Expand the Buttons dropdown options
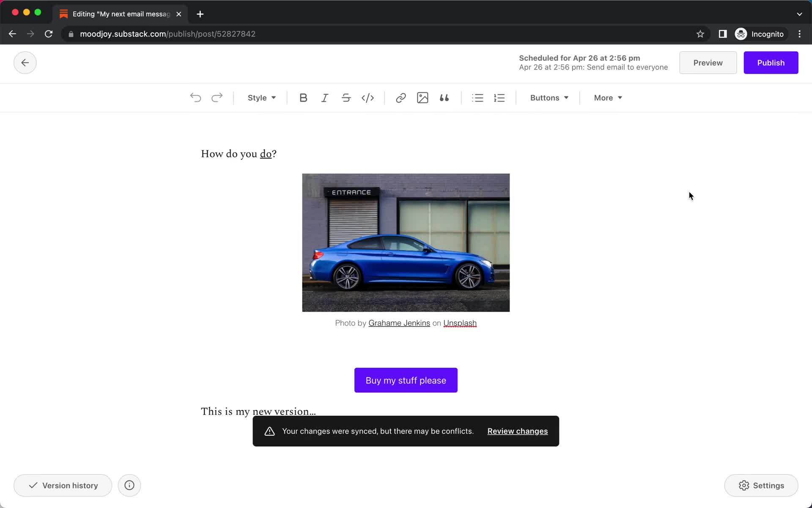Image resolution: width=812 pixels, height=508 pixels. (549, 98)
